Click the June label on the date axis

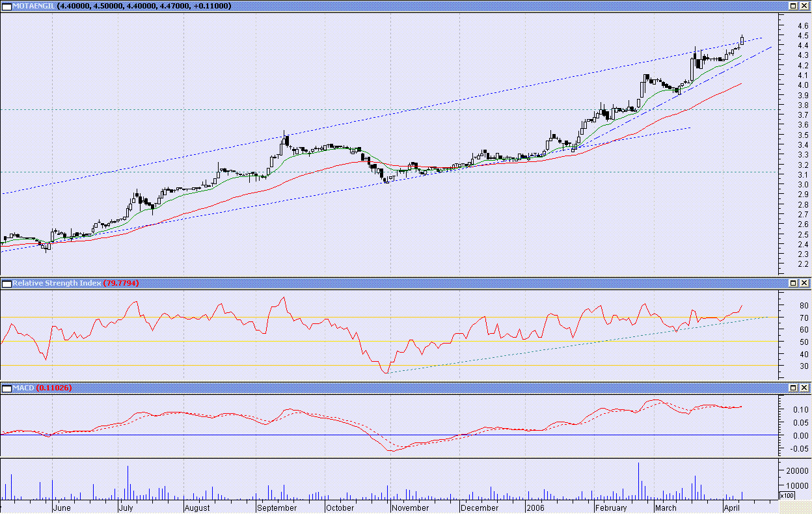pos(61,508)
